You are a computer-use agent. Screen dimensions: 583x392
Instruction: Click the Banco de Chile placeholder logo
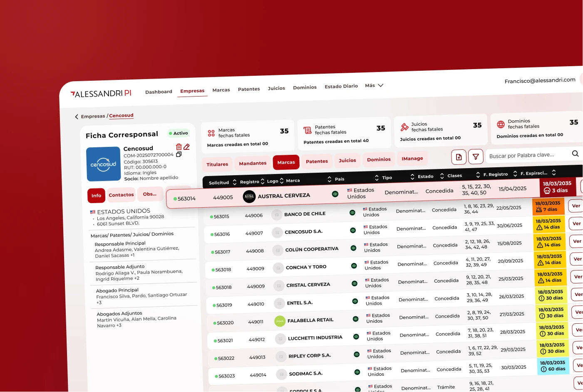click(x=276, y=215)
